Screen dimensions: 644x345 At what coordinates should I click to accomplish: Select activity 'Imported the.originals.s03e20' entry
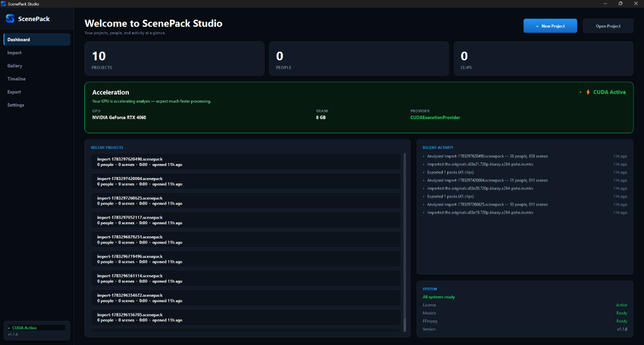(525, 188)
